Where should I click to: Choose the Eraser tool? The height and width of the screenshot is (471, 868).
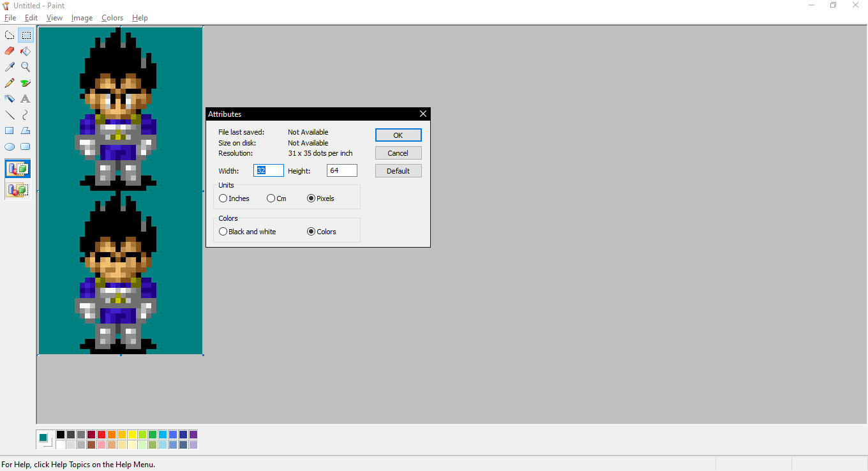[x=10, y=51]
